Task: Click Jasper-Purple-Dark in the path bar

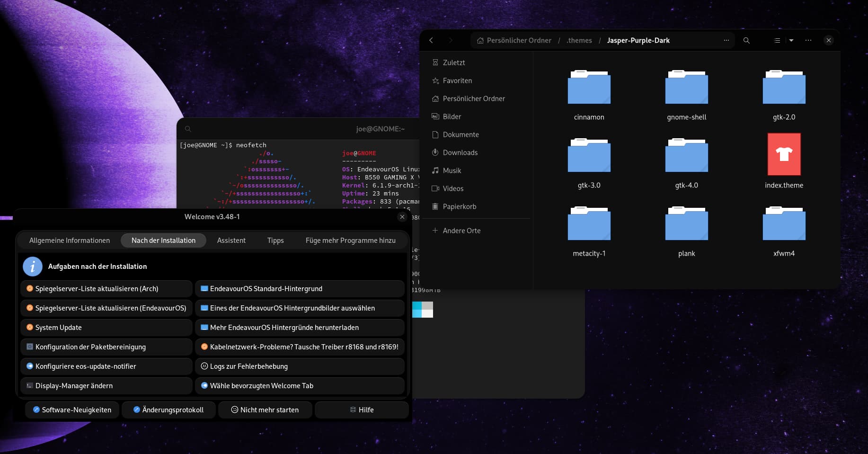Action: (638, 40)
